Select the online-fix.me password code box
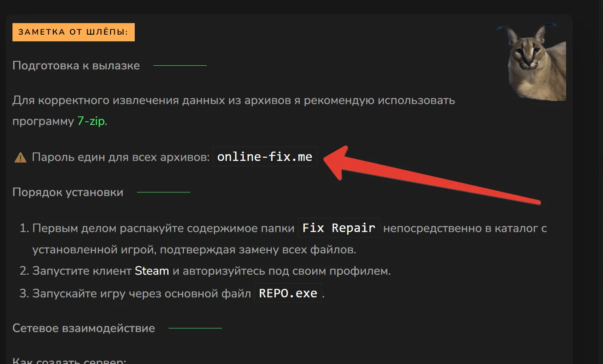Screen dimensions: 603x364 (265, 157)
